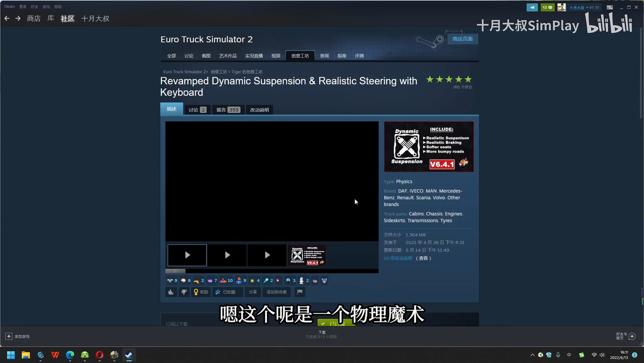This screenshot has width=644, height=363.
Task: Switch to the 讨论 2 item tab
Action: click(x=197, y=110)
